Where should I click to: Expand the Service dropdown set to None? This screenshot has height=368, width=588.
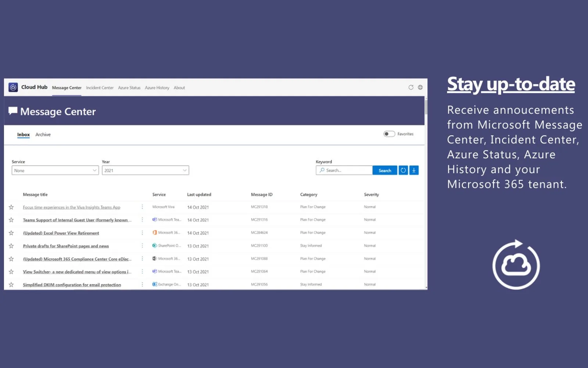point(55,170)
